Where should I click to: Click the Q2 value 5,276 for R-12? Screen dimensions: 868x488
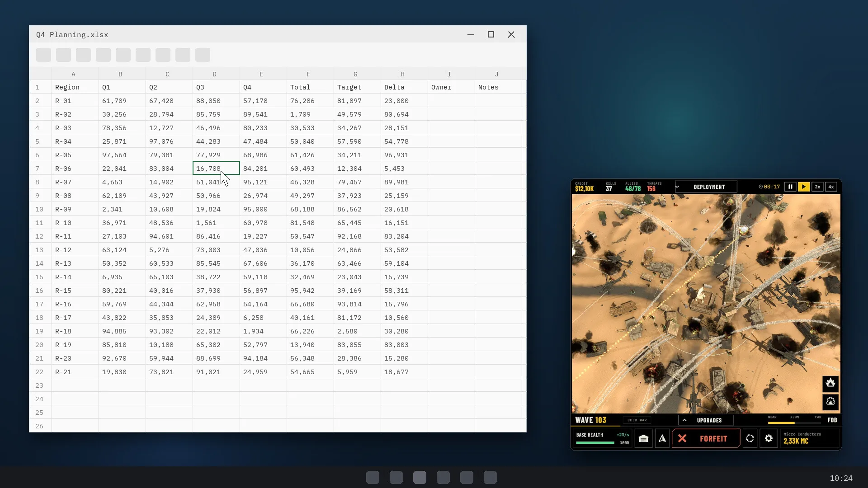169,250
